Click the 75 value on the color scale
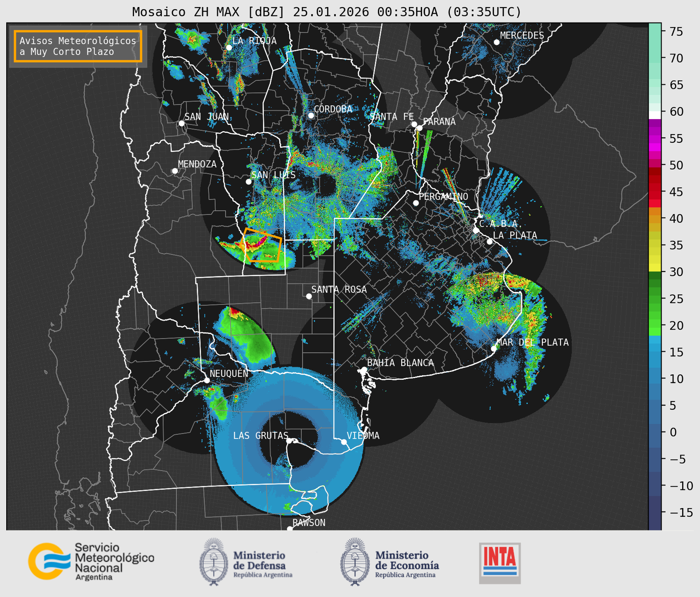Image resolution: width=700 pixels, height=597 pixels. (x=676, y=32)
